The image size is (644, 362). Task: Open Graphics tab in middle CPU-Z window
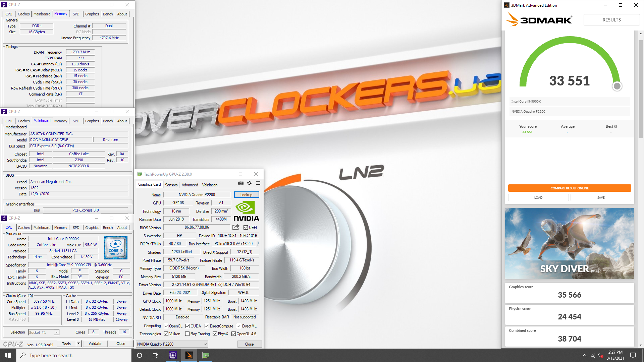click(x=92, y=121)
